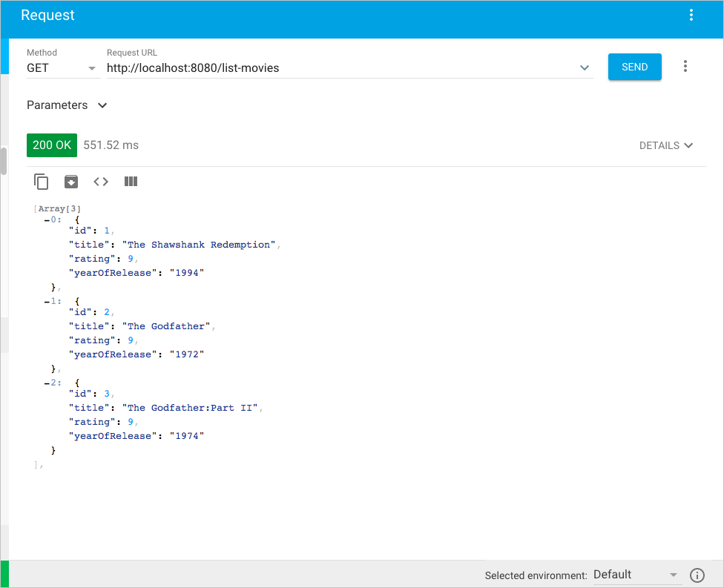Click the left edge scrollbar thumb
This screenshot has width=724, height=588.
pos(3,161)
